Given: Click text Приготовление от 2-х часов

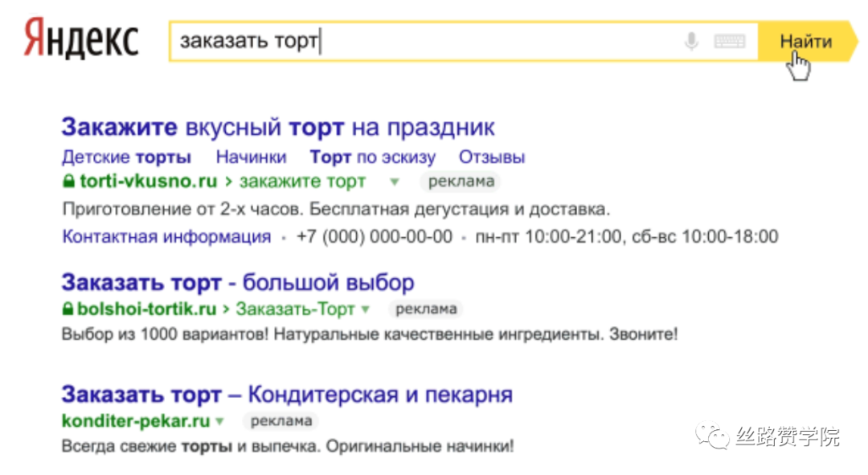Looking at the screenshot, I should point(183,209).
